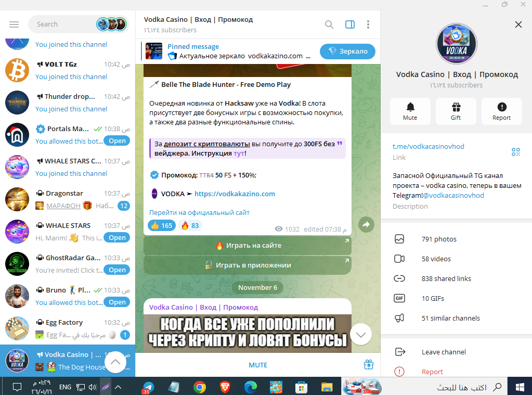Open the stories avatars next to Search
The height and width of the screenshot is (395, 532).
[x=111, y=24]
